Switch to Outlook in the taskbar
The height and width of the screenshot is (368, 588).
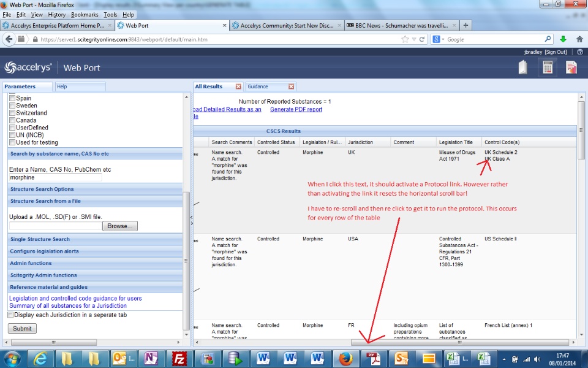[x=123, y=359]
